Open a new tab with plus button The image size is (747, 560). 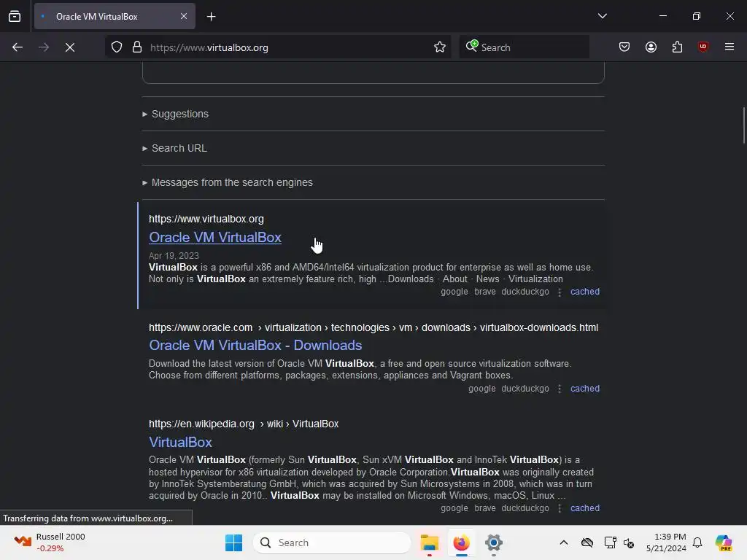click(x=211, y=17)
